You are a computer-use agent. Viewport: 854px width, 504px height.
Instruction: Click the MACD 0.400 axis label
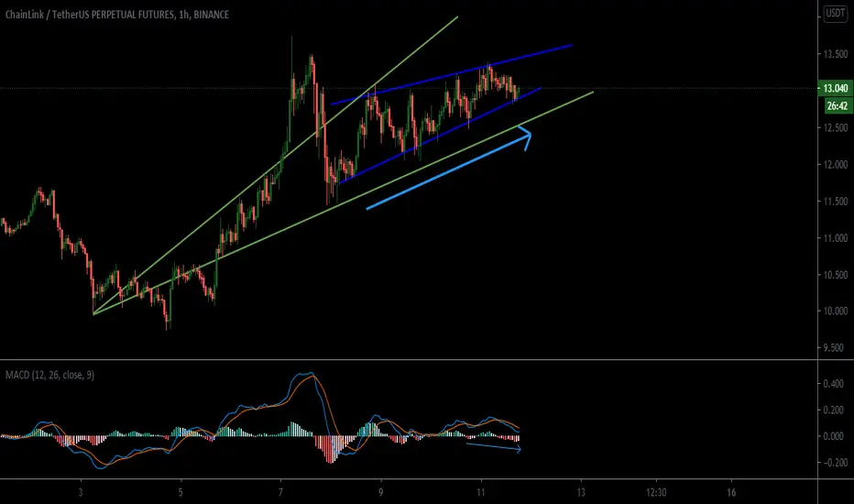[x=833, y=384]
